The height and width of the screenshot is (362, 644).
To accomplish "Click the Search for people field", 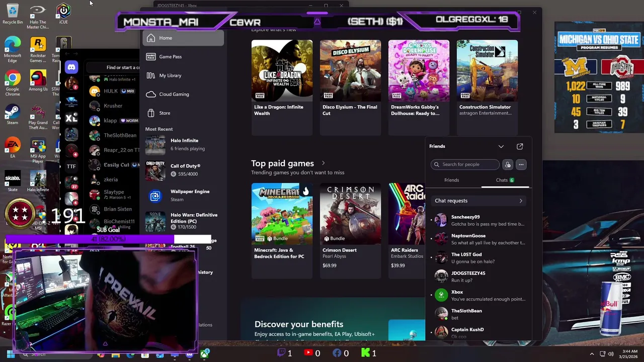I will [465, 164].
